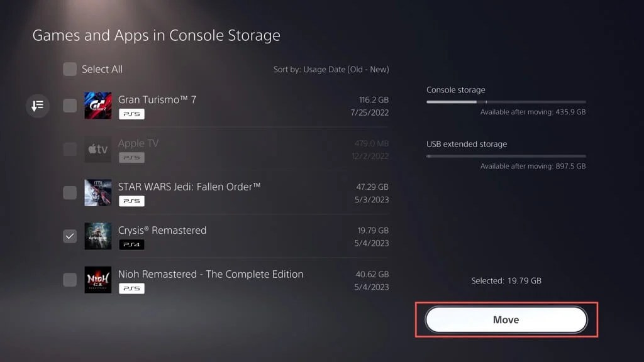
Task: Click the Console storage capacity bar
Action: click(x=506, y=100)
